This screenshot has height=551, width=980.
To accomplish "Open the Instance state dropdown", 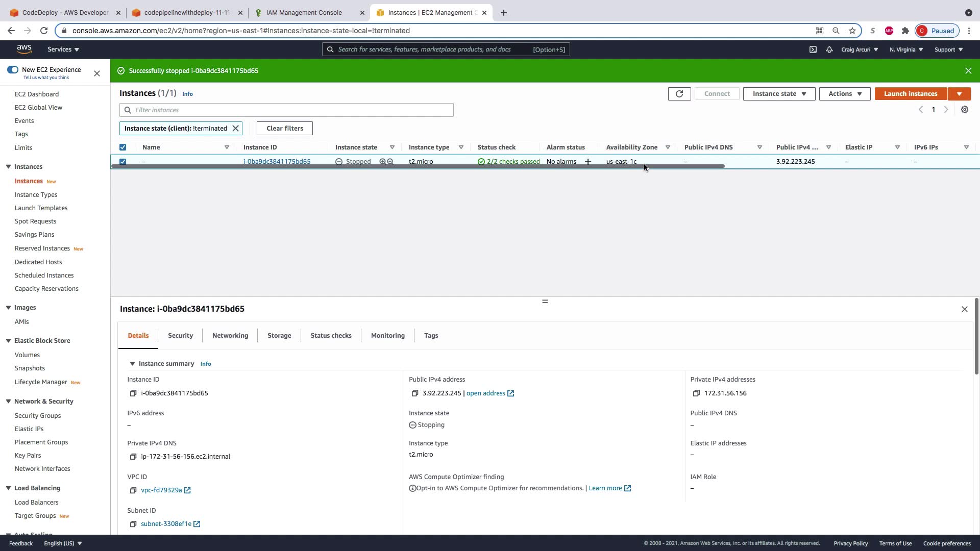I will tap(779, 94).
